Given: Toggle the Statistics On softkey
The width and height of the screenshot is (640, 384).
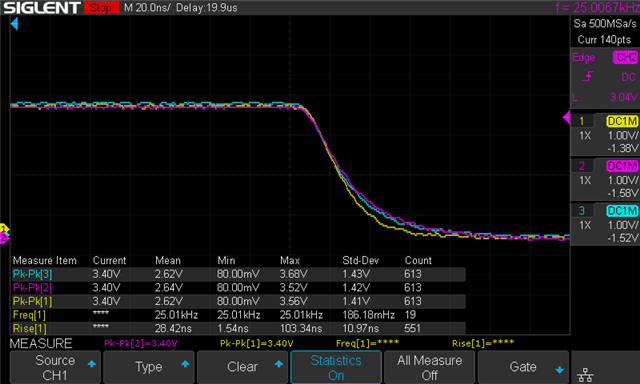Looking at the screenshot, I should (x=336, y=367).
